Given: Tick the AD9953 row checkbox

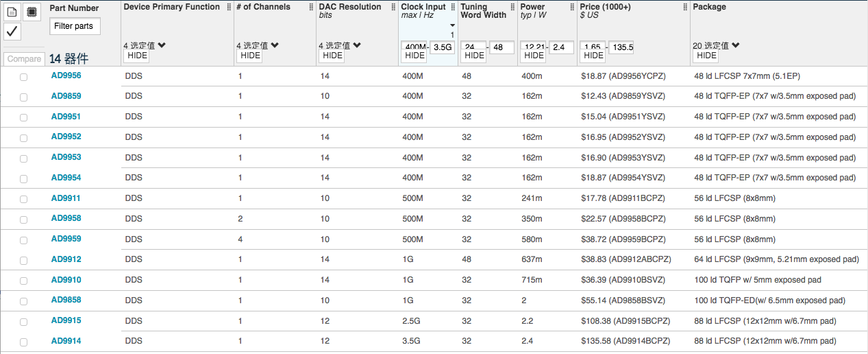Looking at the screenshot, I should click(24, 158).
